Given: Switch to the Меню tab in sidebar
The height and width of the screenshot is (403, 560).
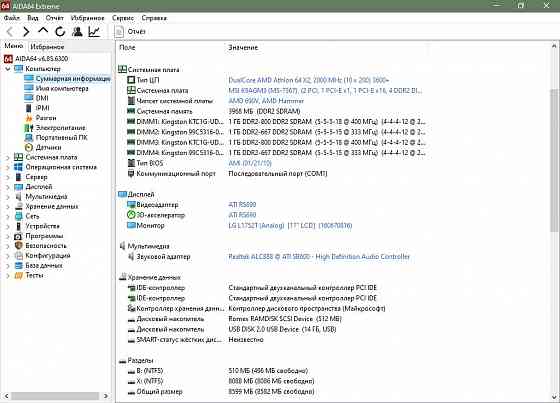Looking at the screenshot, I should (x=14, y=46).
